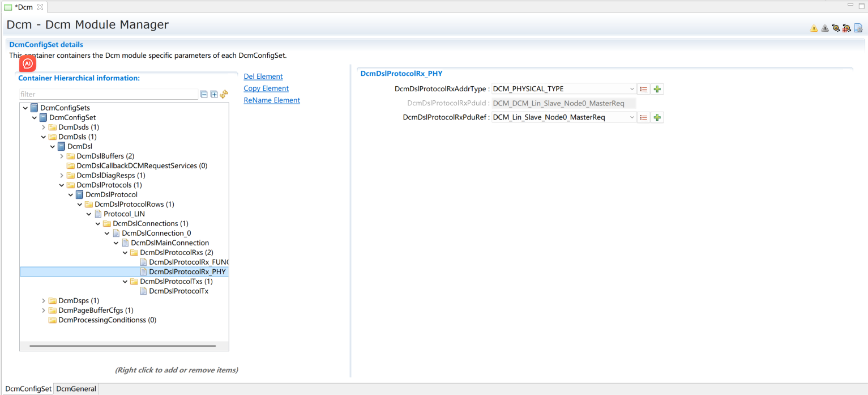
Task: Expand the DcmPageBufferCfgs folder node
Action: pyautogui.click(x=44, y=311)
